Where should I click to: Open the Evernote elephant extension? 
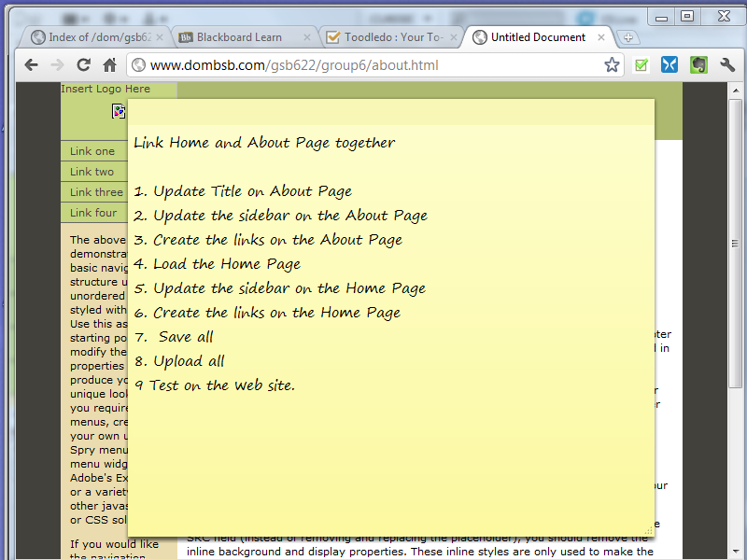[698, 65]
